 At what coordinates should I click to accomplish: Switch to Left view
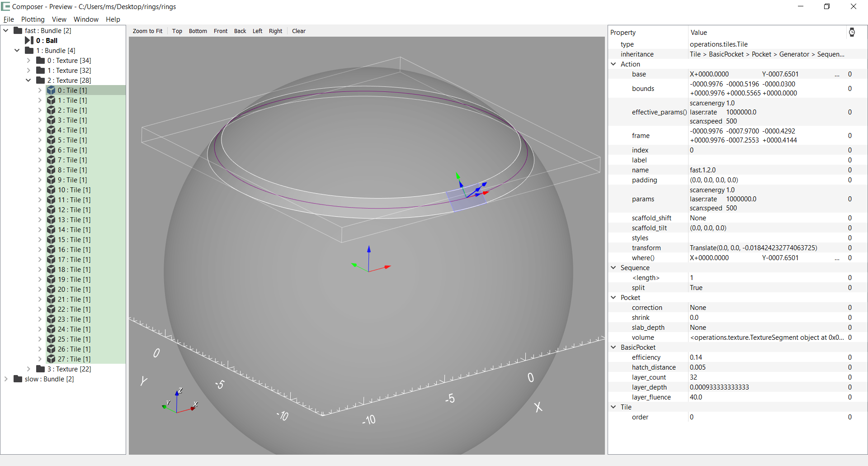pos(257,31)
